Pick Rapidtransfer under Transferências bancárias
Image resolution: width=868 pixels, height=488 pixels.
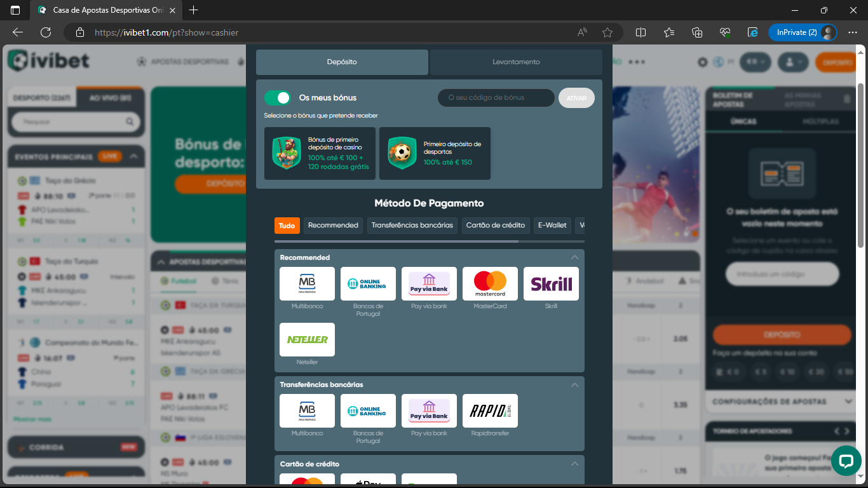click(490, 410)
